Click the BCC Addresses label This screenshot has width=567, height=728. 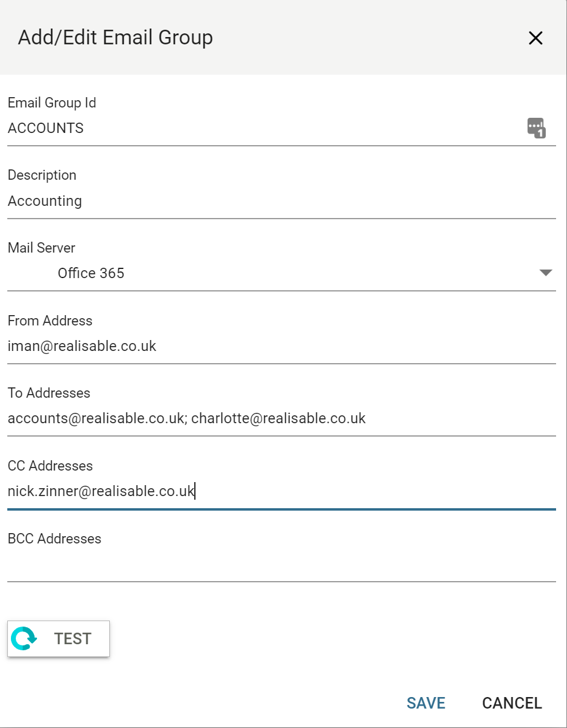pos(54,539)
